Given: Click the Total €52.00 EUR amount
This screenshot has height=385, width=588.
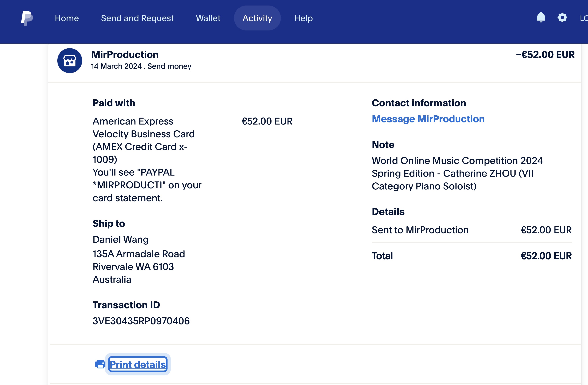Looking at the screenshot, I should [x=546, y=256].
